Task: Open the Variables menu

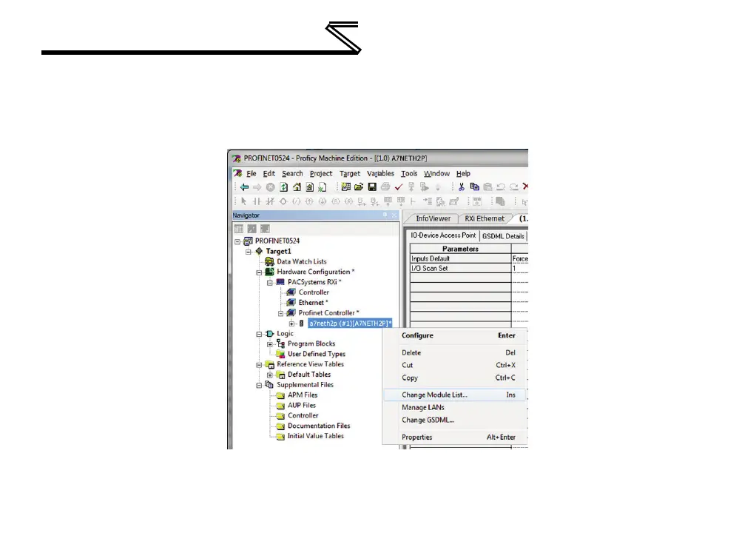Action: [380, 174]
